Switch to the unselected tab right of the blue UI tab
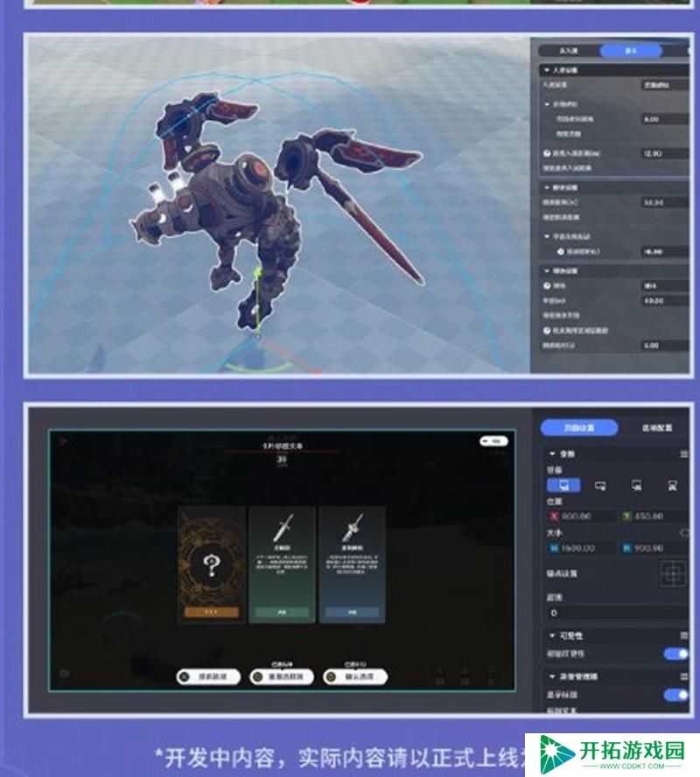700x777 pixels. [x=657, y=428]
